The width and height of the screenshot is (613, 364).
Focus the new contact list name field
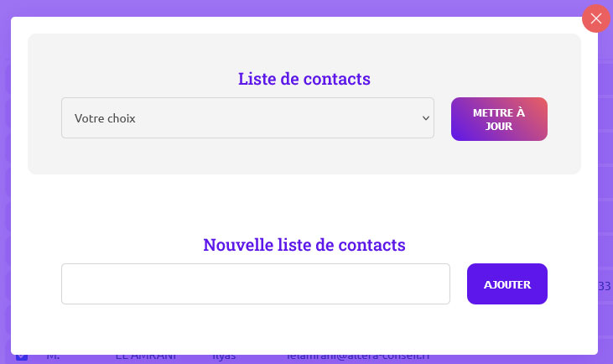click(255, 284)
